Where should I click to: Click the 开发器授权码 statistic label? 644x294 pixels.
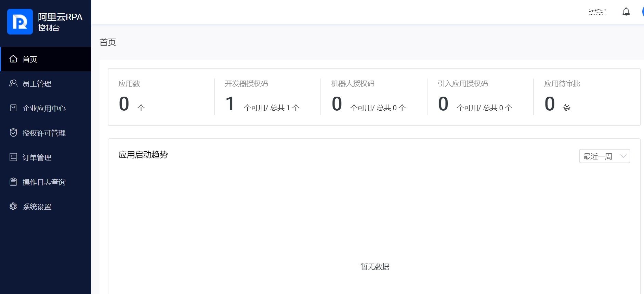point(246,84)
